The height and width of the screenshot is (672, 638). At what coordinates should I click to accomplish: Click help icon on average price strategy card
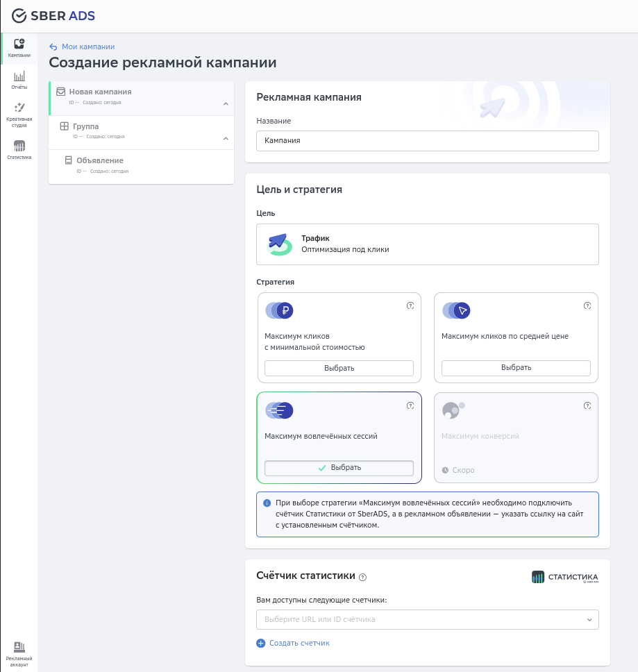[587, 305]
